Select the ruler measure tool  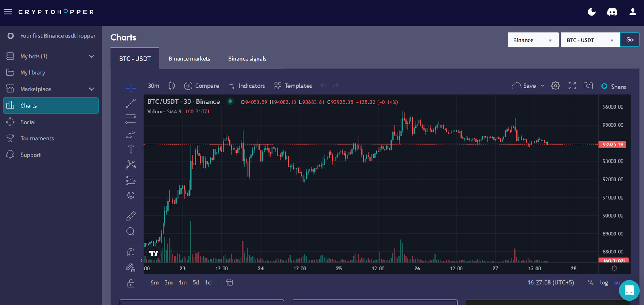click(x=131, y=216)
